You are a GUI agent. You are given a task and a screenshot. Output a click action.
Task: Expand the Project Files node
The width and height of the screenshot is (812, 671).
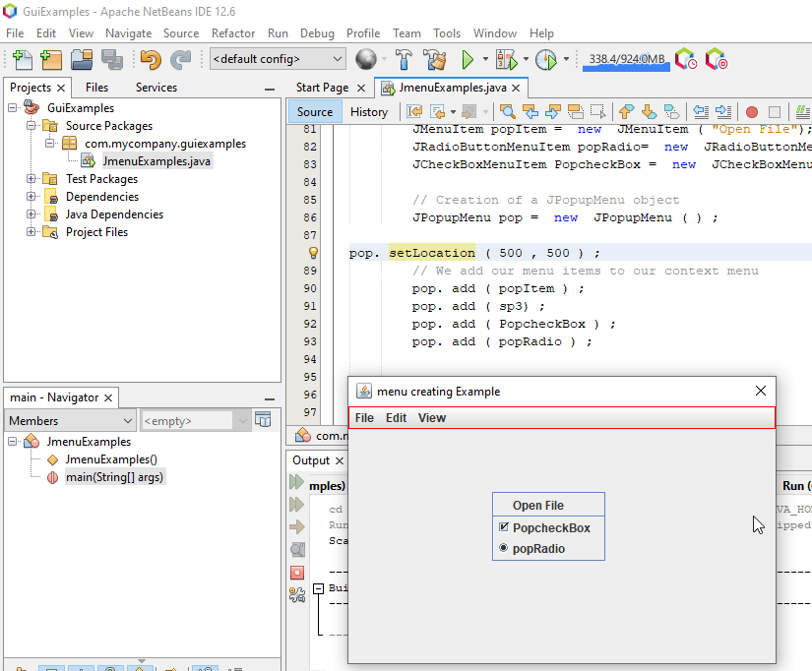(31, 232)
